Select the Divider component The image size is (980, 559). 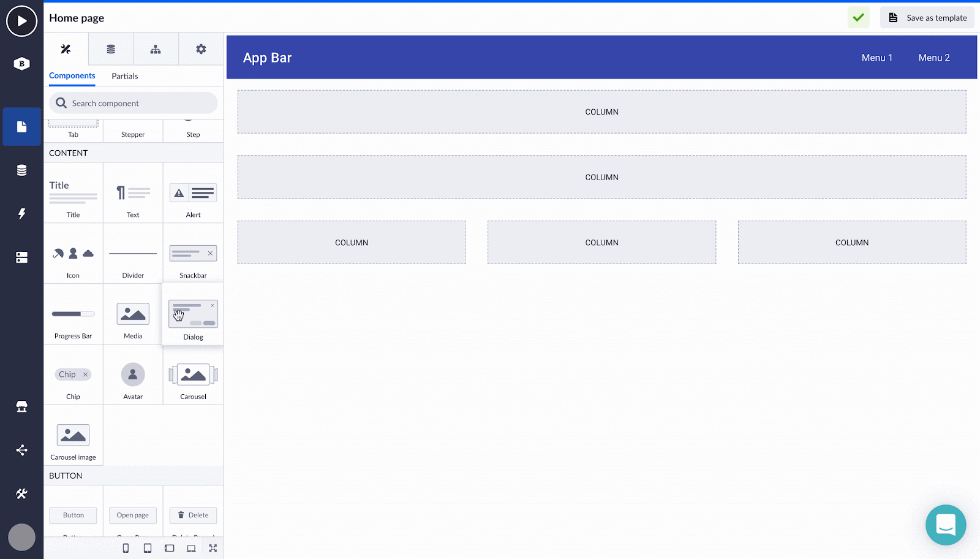coord(133,254)
